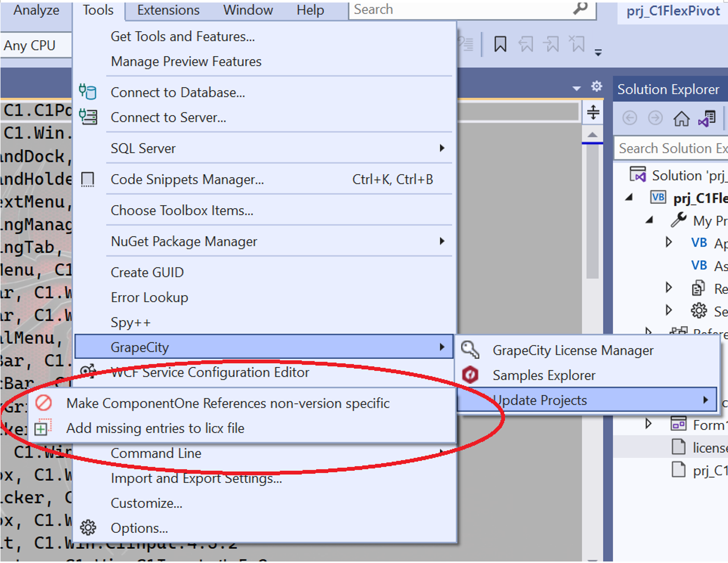
Task: Launch Spy++ from the Tools menu
Action: (x=265, y=322)
